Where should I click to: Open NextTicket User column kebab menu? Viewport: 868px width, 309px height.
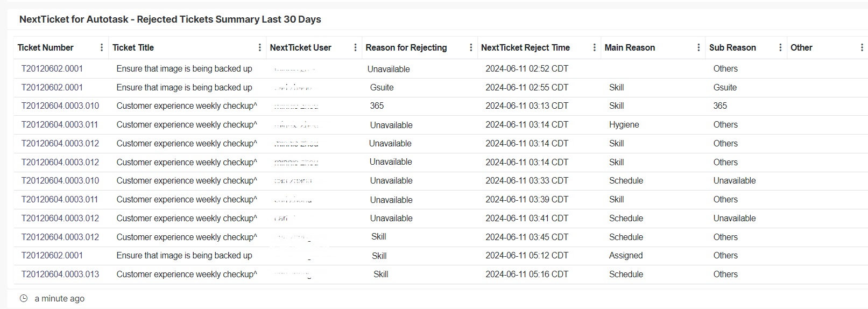point(355,47)
